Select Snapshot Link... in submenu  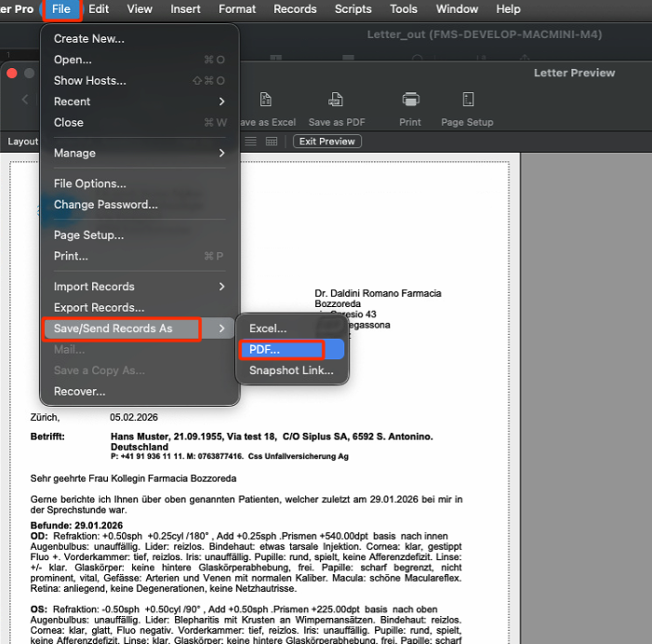pos(291,370)
